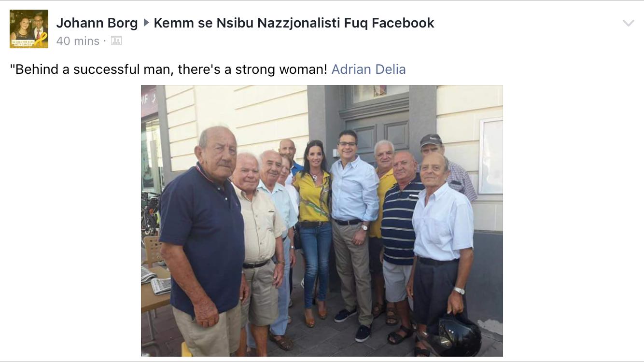Click the group members privacy icon
The image size is (644, 362).
click(x=116, y=41)
